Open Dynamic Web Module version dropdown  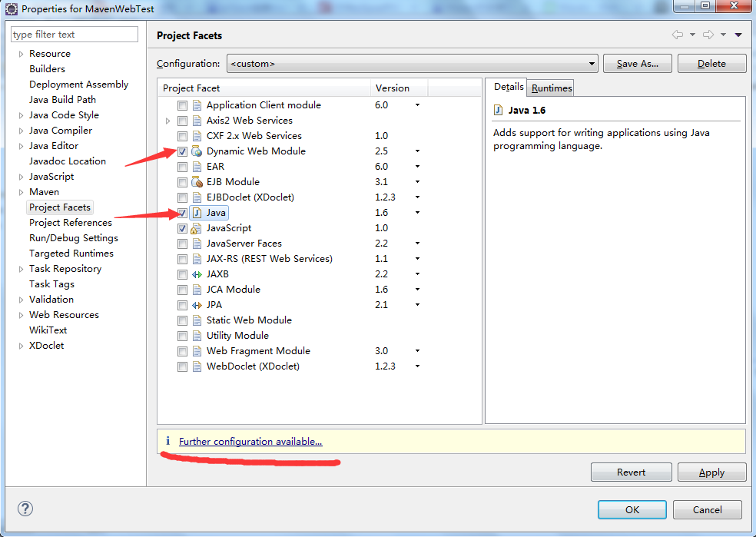pyautogui.click(x=417, y=151)
